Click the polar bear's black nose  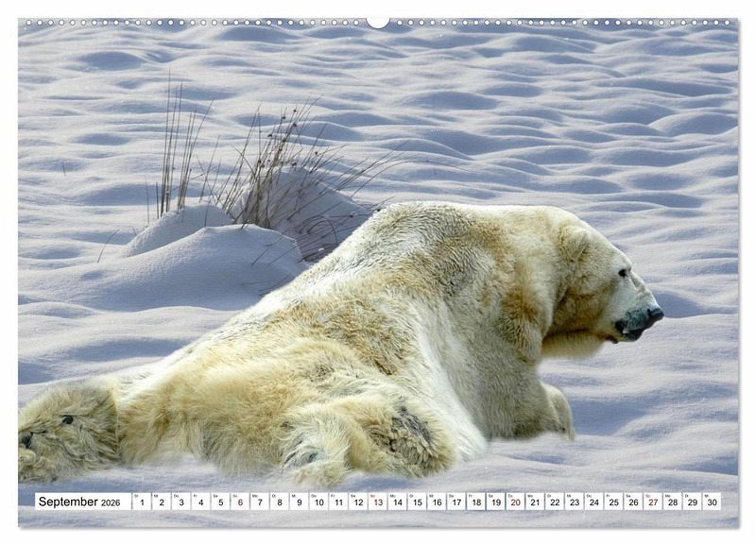point(654,314)
